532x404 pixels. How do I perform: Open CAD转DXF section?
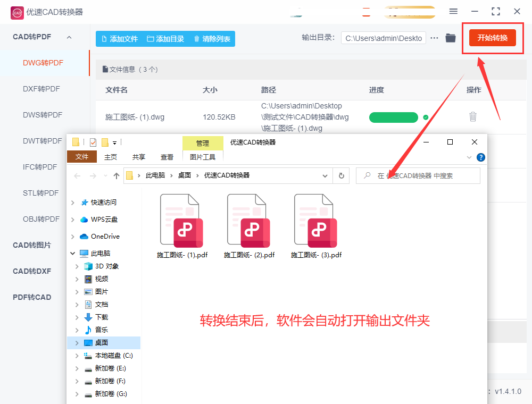click(x=32, y=271)
